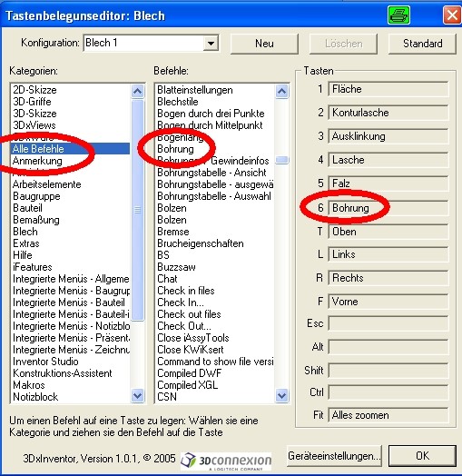This screenshot has height=476, width=462.
Task: Click Fit field showing Alles zoomen
Action: 388,415
